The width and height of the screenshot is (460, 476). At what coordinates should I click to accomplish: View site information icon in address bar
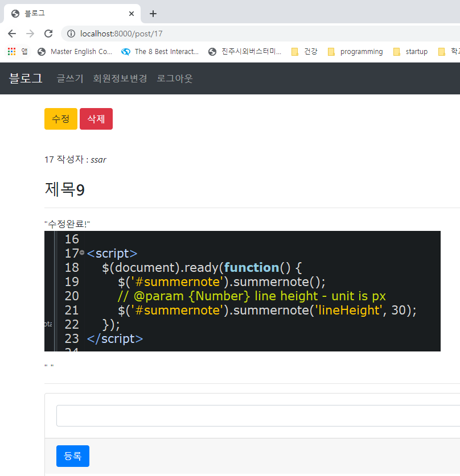point(71,34)
